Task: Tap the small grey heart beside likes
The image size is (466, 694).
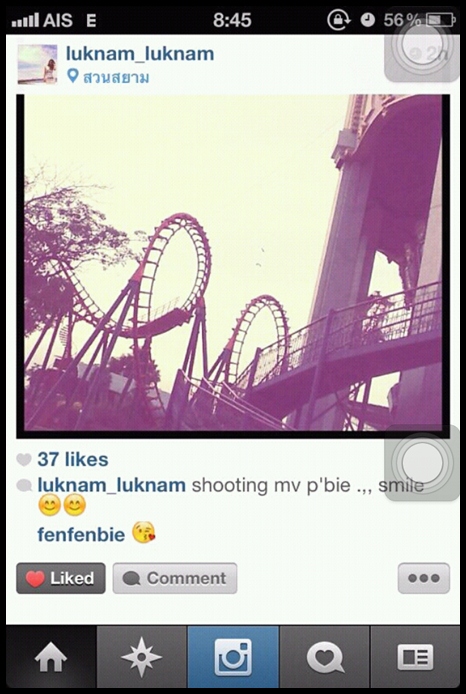Action: tap(24, 460)
